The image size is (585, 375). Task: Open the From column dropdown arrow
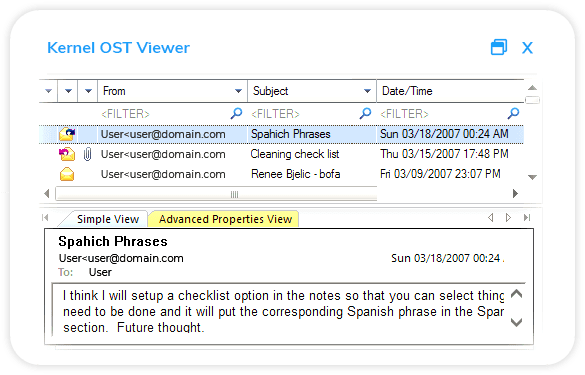tap(238, 91)
